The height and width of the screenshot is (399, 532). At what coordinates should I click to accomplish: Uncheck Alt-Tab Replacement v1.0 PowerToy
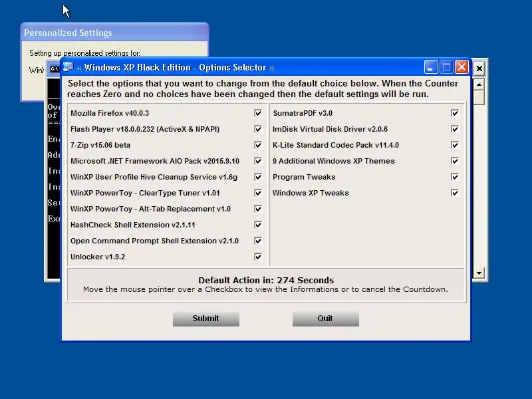(x=258, y=209)
